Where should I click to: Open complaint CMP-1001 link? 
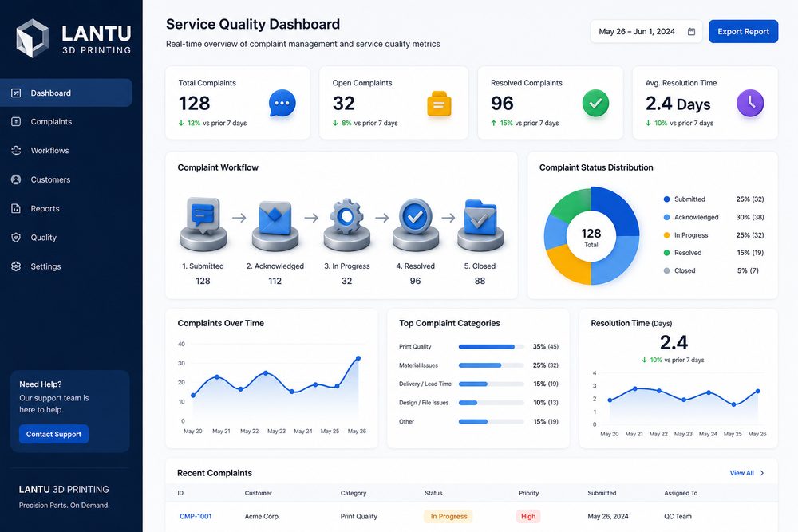pos(196,516)
